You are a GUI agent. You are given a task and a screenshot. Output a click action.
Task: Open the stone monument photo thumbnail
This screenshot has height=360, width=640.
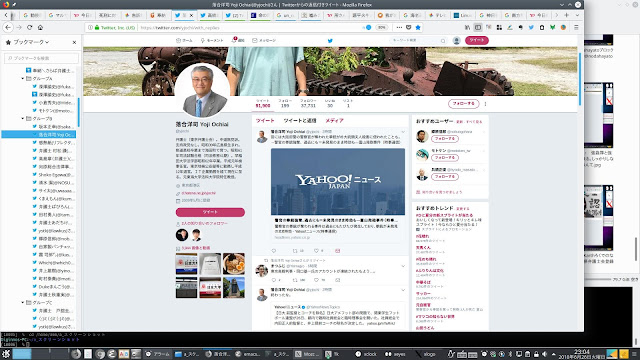point(234,287)
